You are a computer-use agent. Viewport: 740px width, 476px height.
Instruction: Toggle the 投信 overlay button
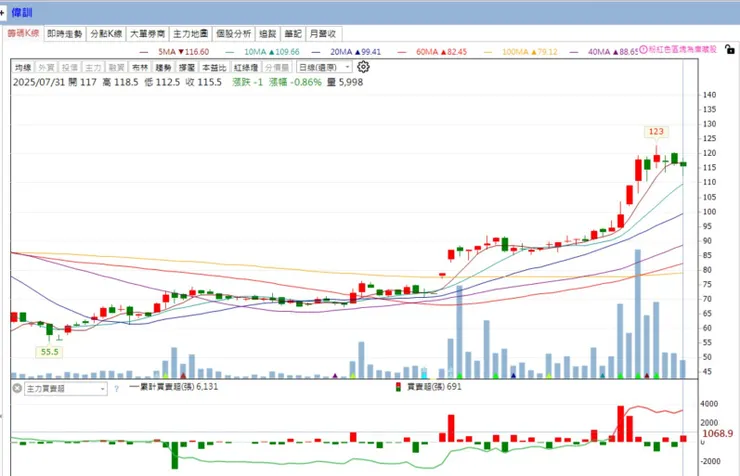pos(69,67)
